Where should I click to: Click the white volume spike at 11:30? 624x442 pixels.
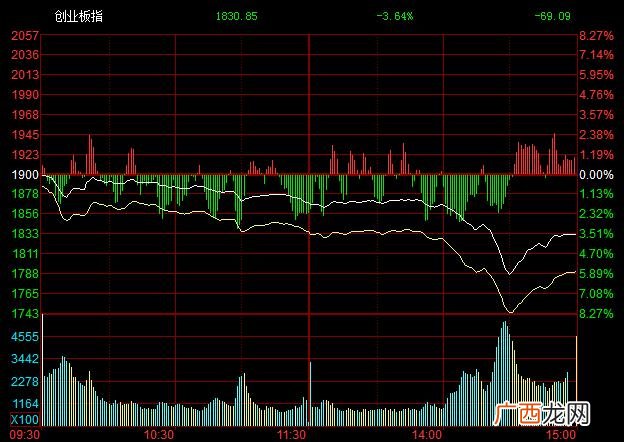[x=310, y=394]
